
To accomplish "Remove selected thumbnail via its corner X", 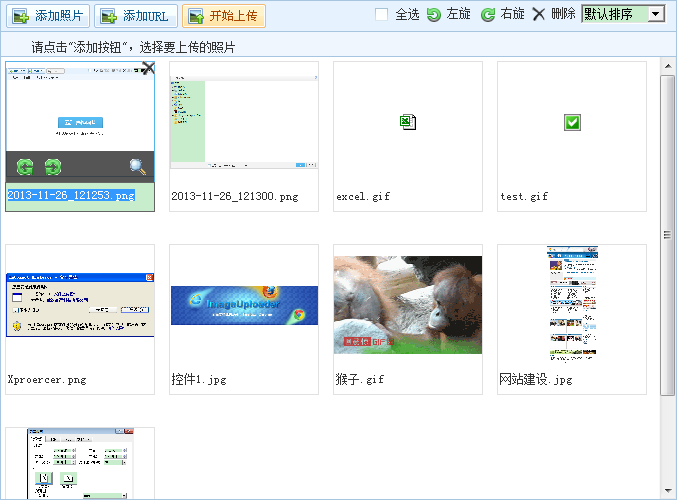I will (x=148, y=67).
